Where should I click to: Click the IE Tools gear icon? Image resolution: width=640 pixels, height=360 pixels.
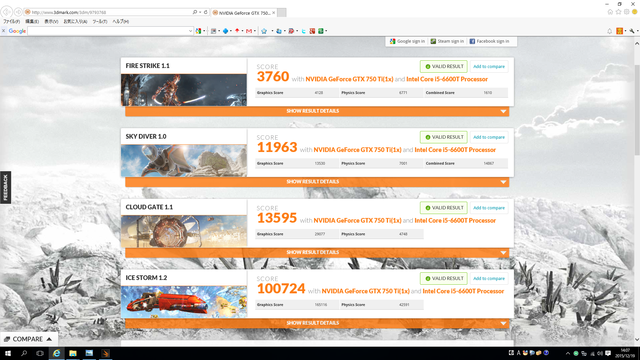pyautogui.click(x=627, y=12)
